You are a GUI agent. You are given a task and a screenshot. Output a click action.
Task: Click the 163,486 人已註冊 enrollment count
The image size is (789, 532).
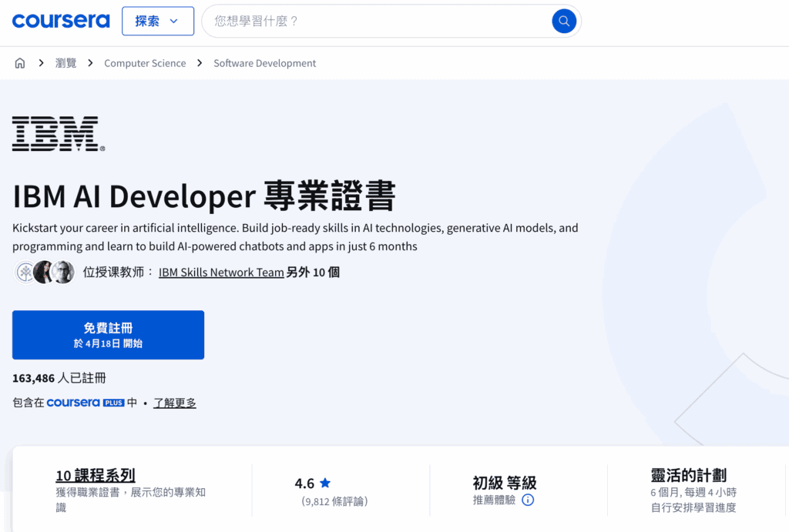(x=59, y=378)
